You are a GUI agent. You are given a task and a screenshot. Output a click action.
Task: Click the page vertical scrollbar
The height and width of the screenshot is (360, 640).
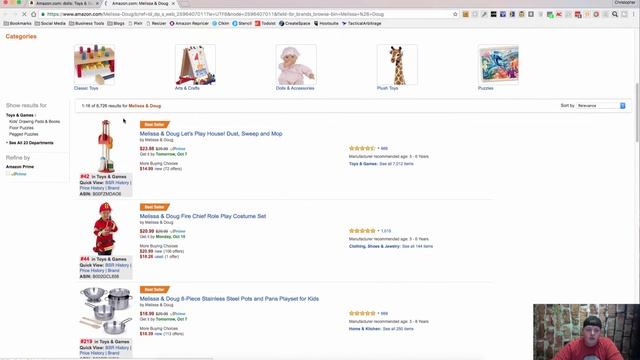click(637, 112)
